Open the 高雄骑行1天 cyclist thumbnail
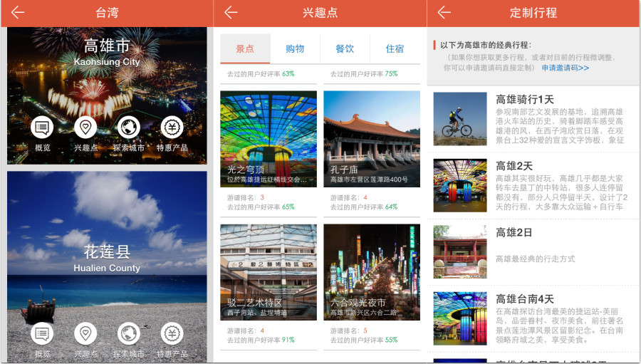 [x=460, y=119]
